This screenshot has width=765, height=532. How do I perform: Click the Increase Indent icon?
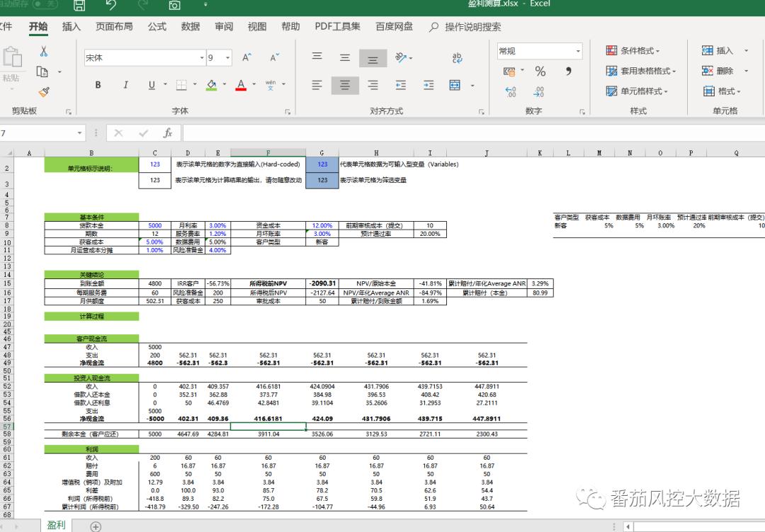pyautogui.click(x=429, y=85)
